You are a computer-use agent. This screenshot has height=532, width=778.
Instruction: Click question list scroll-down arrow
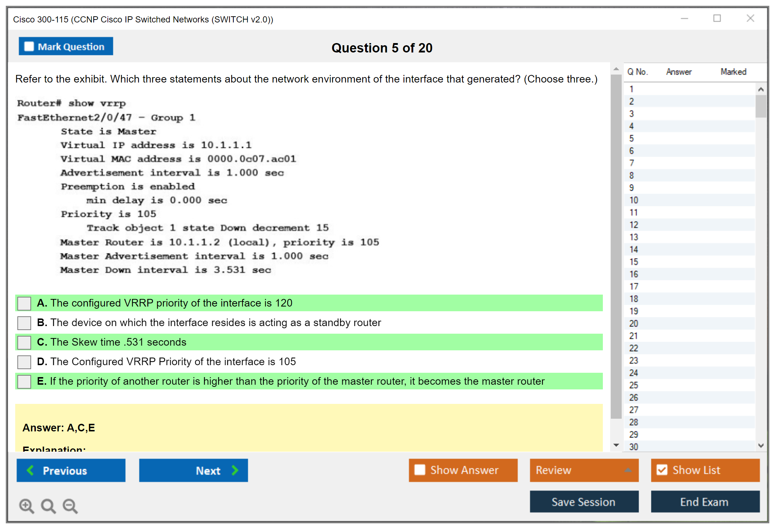(x=761, y=446)
